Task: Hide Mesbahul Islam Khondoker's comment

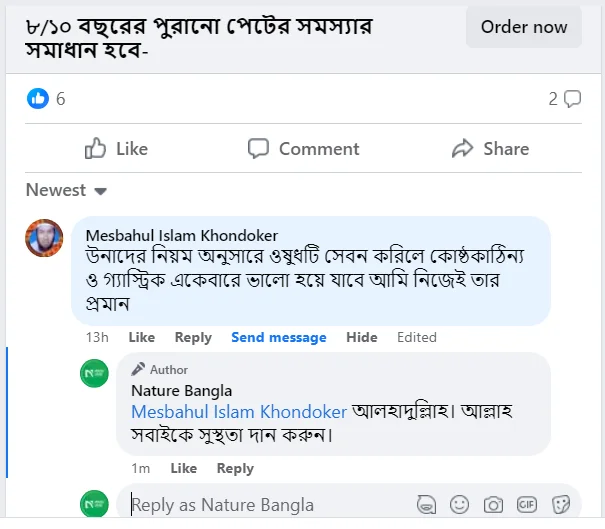Action: 361,337
